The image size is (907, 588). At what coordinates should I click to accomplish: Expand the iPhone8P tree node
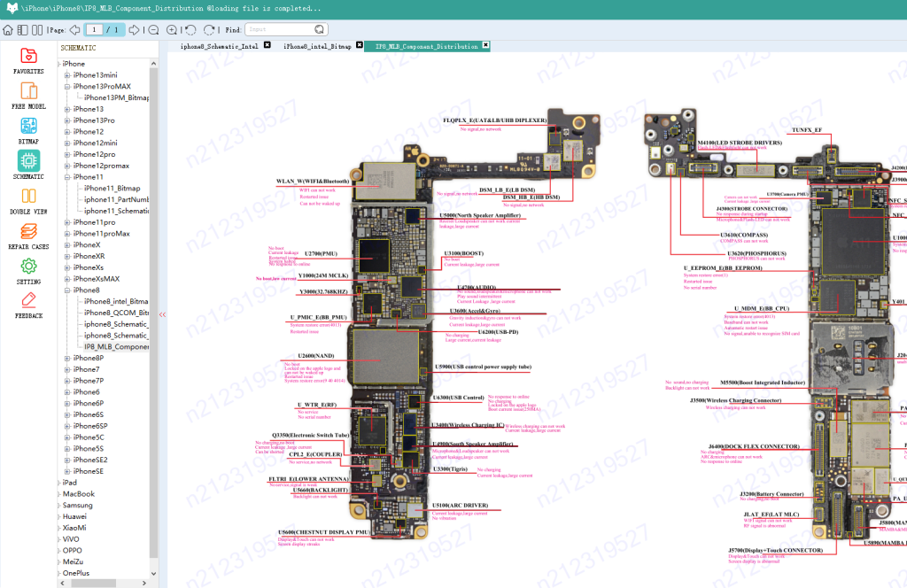click(67, 359)
